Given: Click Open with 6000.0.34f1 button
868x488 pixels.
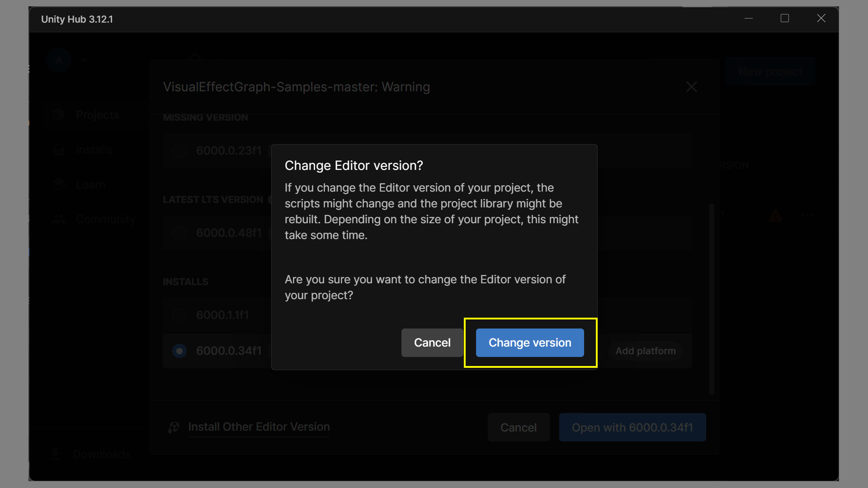Looking at the screenshot, I should pyautogui.click(x=632, y=427).
